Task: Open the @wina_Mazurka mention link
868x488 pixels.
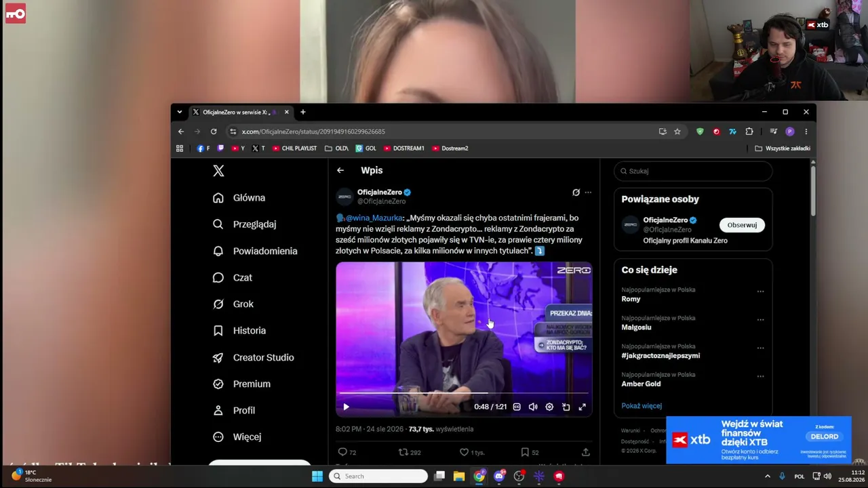Action: [374, 218]
